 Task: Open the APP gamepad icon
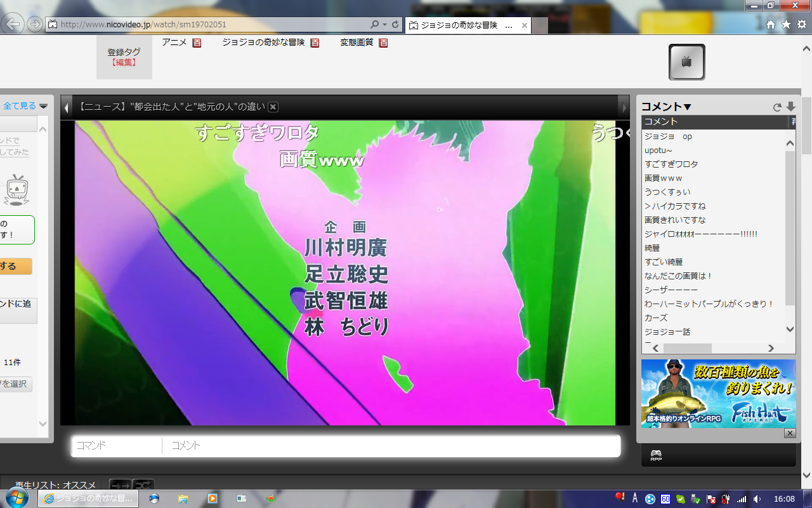pos(656,455)
